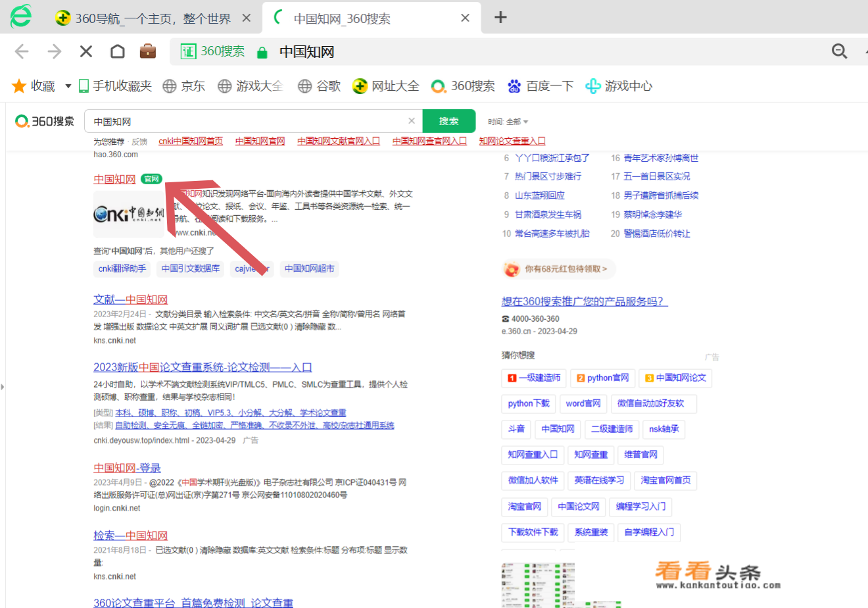Expand the favorites dropdown arrow
868x608 pixels.
pos(68,86)
